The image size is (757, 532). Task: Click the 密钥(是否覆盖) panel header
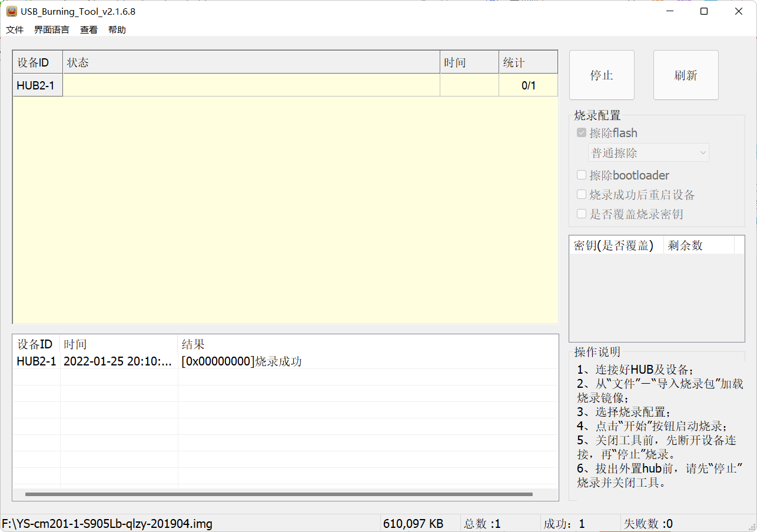(x=612, y=245)
